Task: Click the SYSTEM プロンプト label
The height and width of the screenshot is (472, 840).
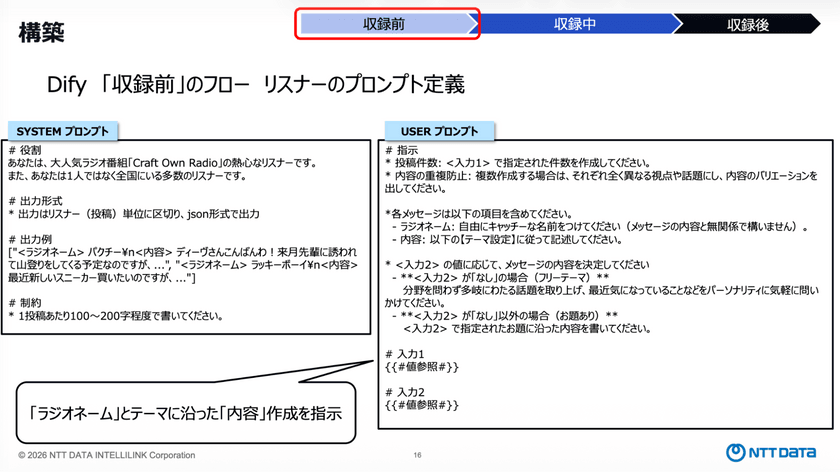Action: coord(63,131)
